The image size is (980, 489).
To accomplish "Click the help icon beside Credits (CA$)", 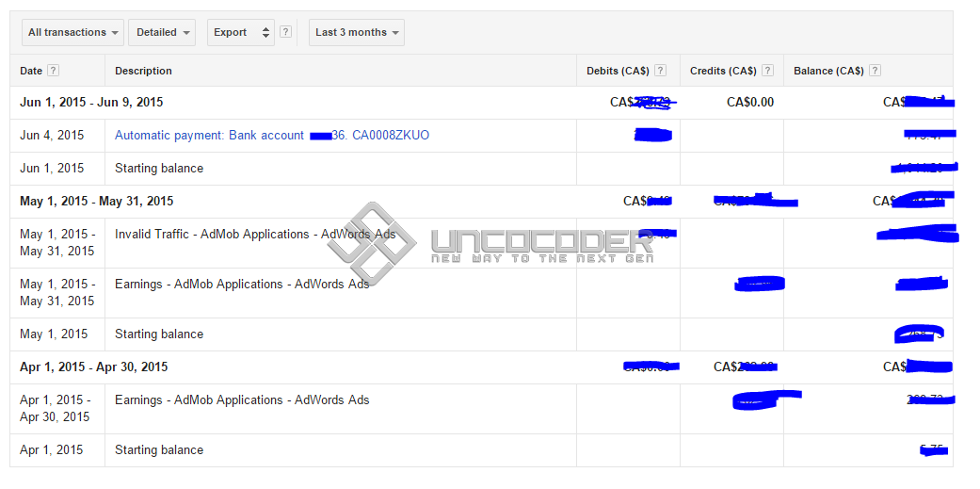I will pos(768,71).
